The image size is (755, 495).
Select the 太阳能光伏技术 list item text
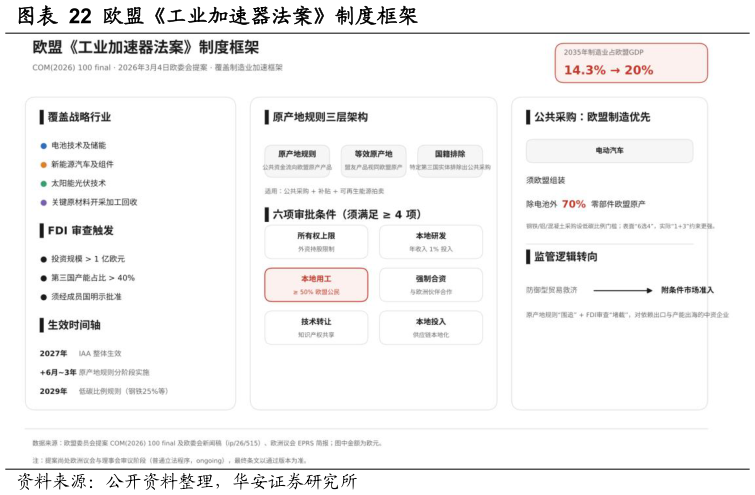point(78,183)
